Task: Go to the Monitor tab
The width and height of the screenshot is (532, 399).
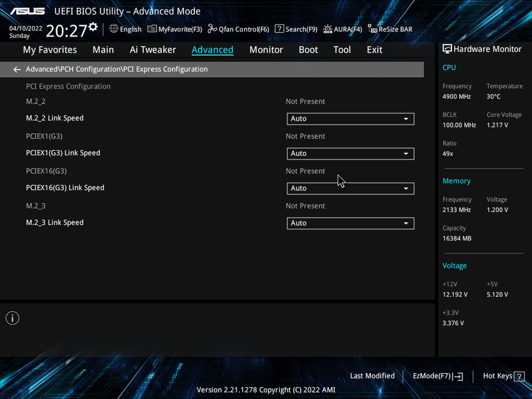Action: (266, 50)
